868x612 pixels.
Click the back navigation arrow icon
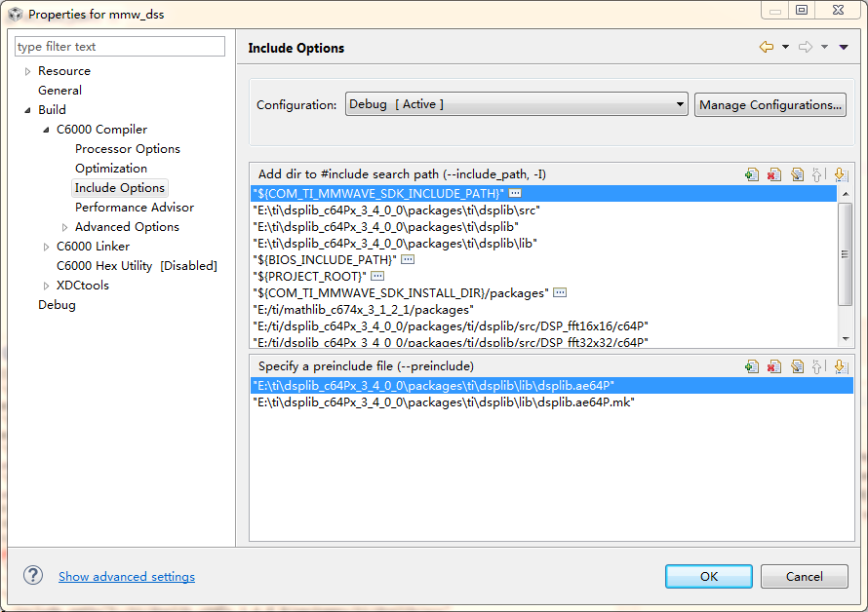[x=767, y=47]
